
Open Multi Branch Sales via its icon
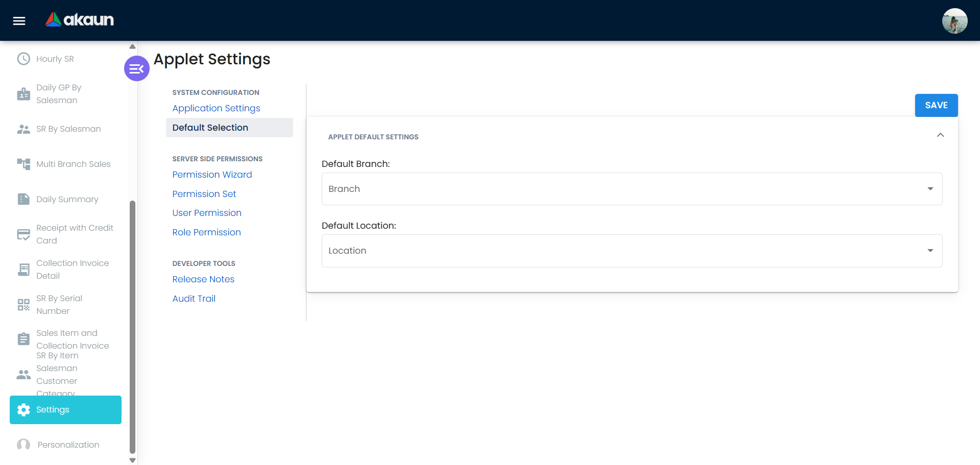23,164
